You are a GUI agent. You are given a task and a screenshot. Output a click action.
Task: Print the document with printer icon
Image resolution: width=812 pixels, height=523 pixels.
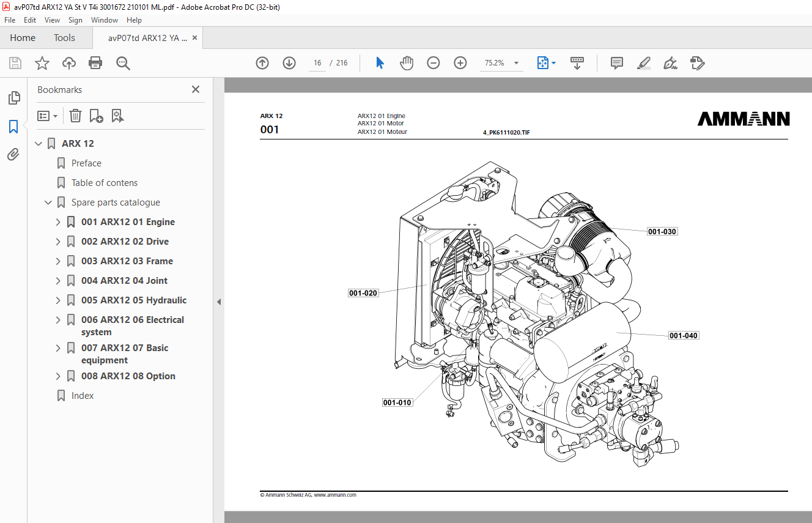tap(95, 63)
